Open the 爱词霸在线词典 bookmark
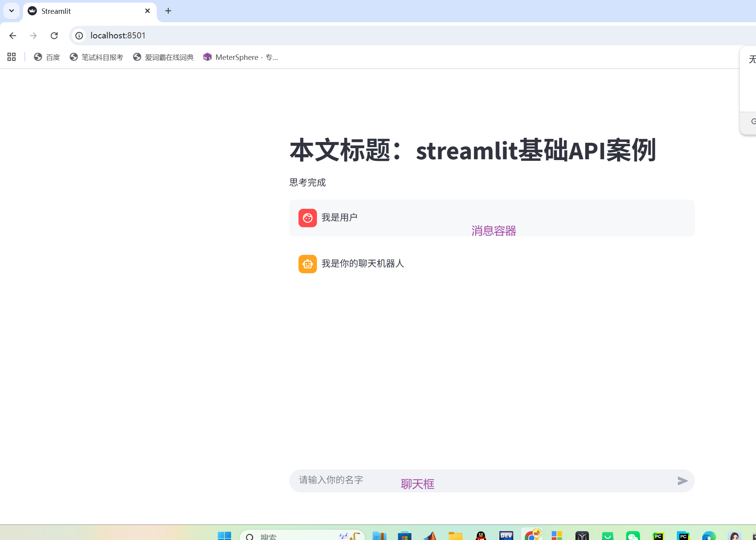 pos(163,57)
